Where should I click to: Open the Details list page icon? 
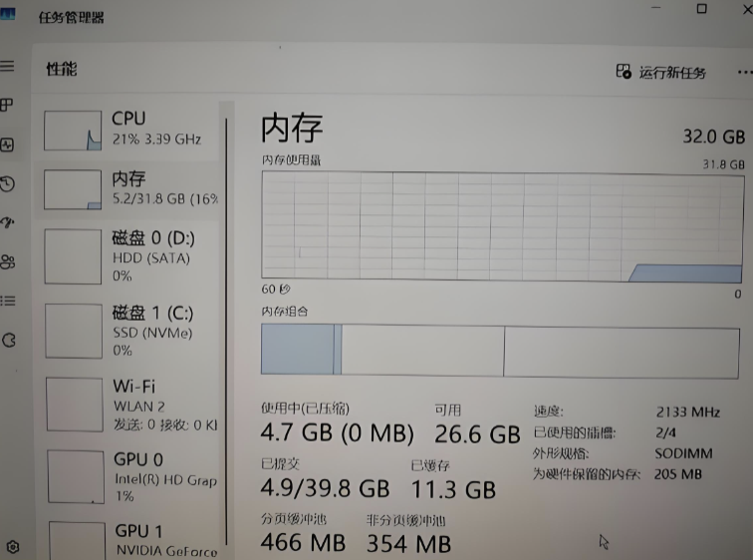pos(8,300)
